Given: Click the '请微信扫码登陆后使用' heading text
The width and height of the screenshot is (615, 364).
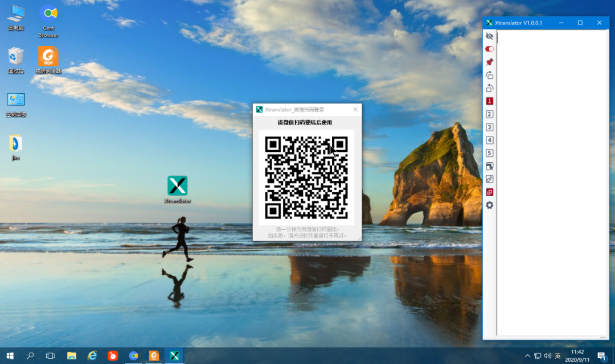Looking at the screenshot, I should point(305,122).
